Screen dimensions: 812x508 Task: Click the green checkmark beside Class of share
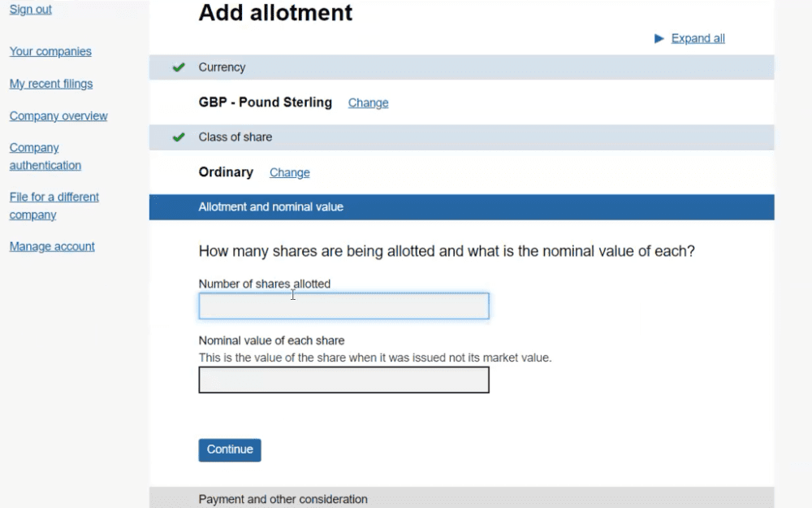click(179, 137)
